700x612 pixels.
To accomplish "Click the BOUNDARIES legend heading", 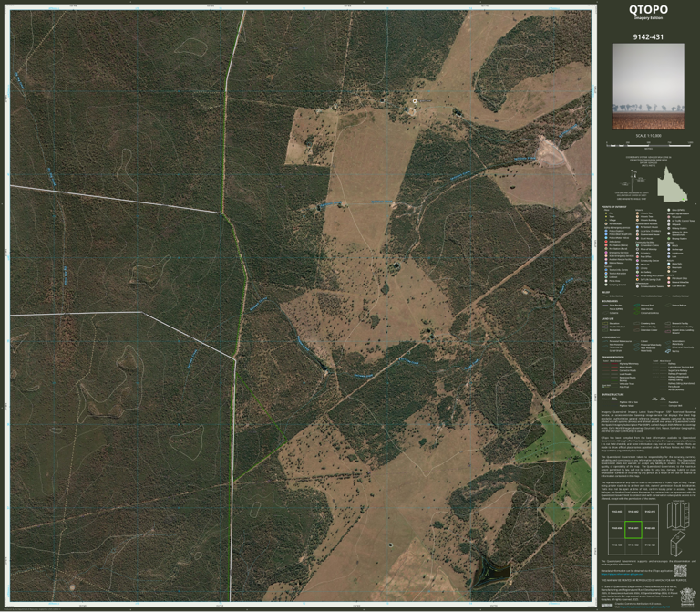I will [610, 301].
